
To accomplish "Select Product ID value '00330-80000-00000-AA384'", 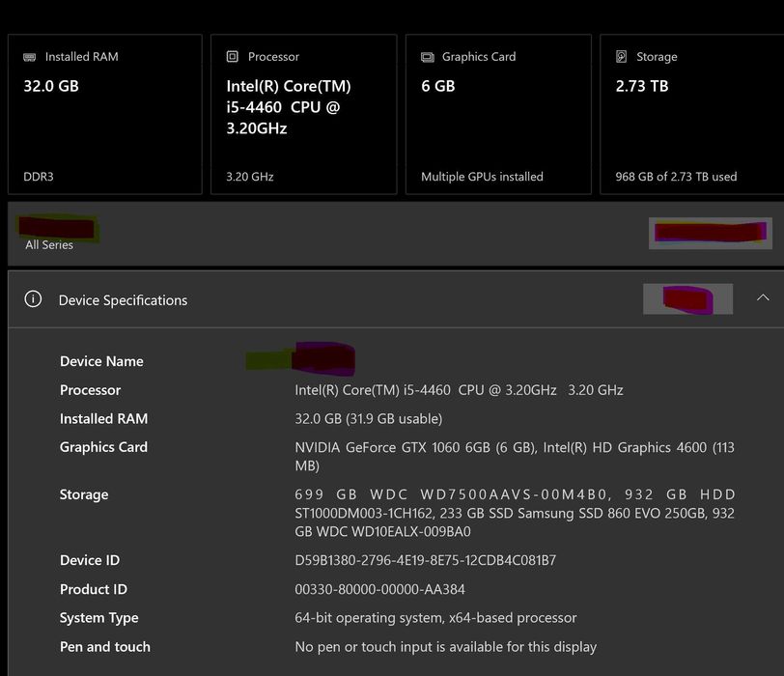I will pos(380,589).
